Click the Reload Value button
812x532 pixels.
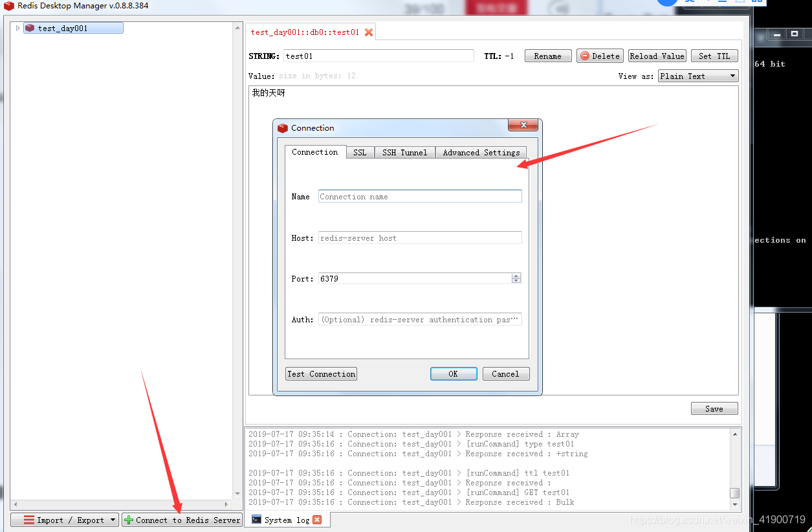657,56
